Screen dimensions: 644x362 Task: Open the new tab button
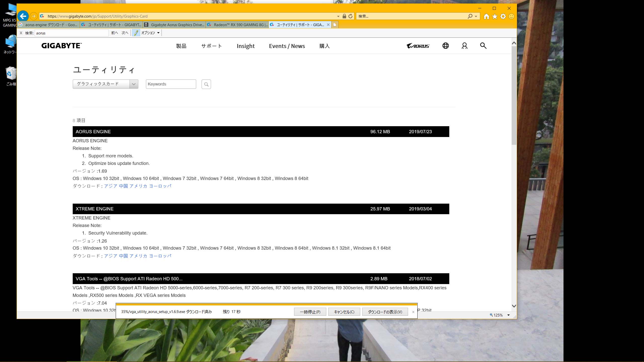pyautogui.click(x=335, y=25)
